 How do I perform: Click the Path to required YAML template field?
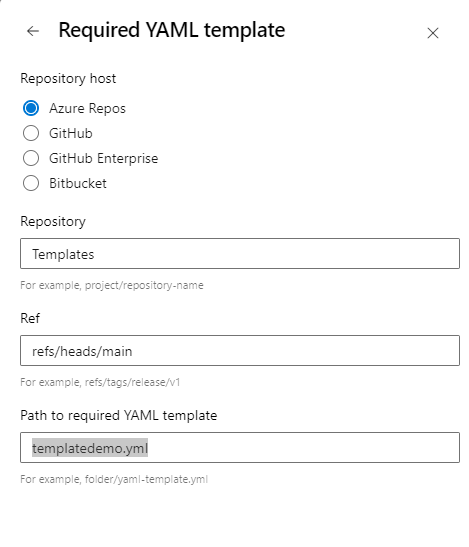coord(240,448)
